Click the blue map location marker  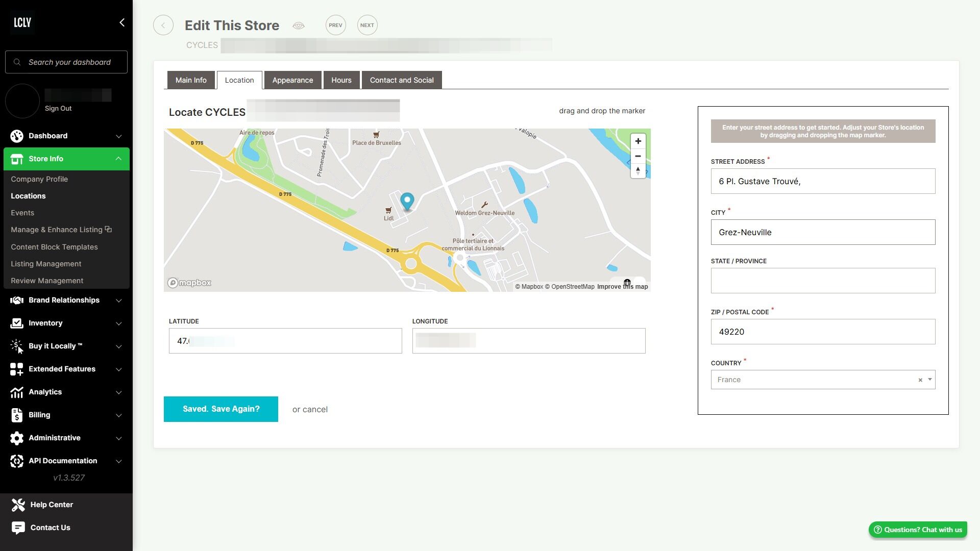click(407, 201)
